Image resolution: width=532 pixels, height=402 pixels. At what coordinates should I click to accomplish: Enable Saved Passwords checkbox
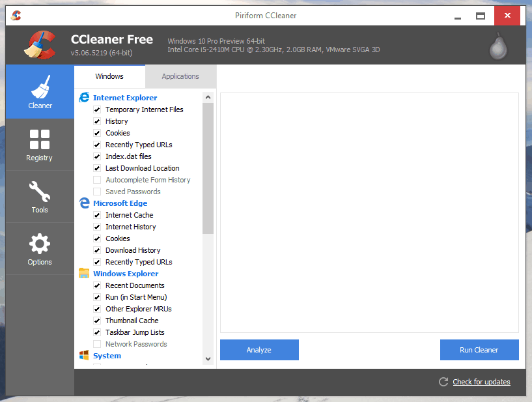coord(97,192)
